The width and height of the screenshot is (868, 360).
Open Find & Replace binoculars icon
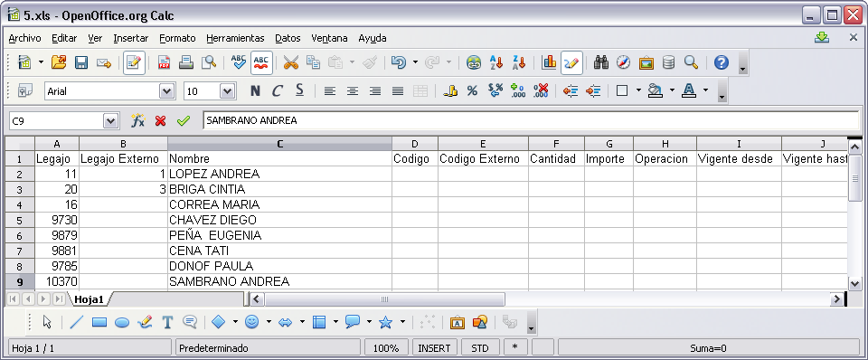click(601, 62)
